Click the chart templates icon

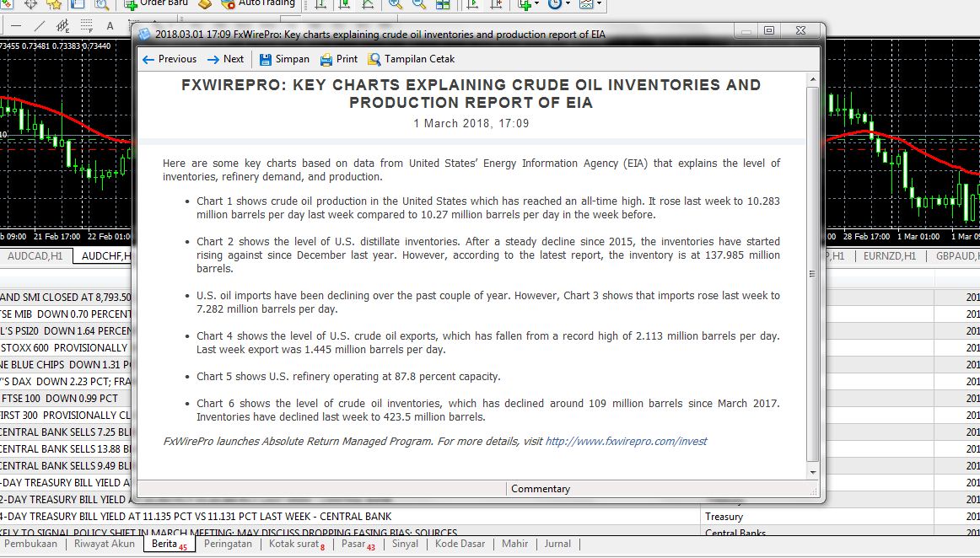tap(585, 3)
